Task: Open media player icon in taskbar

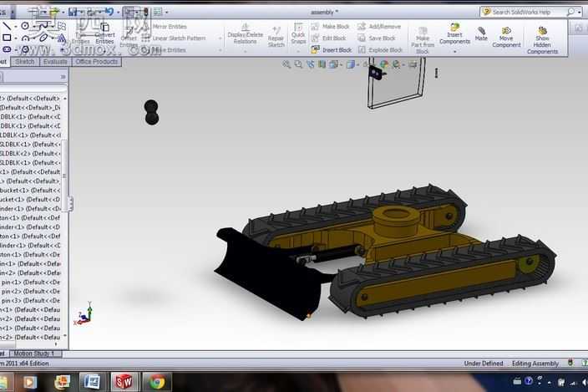Action: pyautogui.click(x=29, y=382)
